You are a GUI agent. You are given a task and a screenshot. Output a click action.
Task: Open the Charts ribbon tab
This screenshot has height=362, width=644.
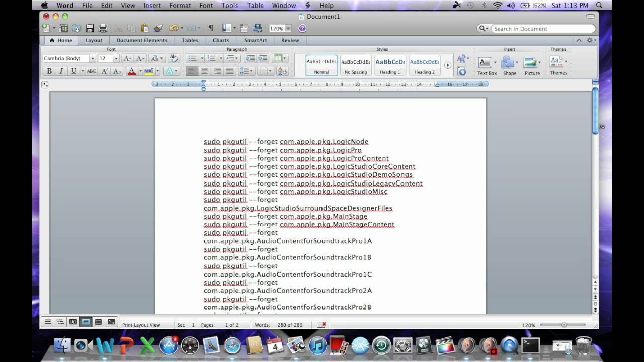tap(221, 40)
